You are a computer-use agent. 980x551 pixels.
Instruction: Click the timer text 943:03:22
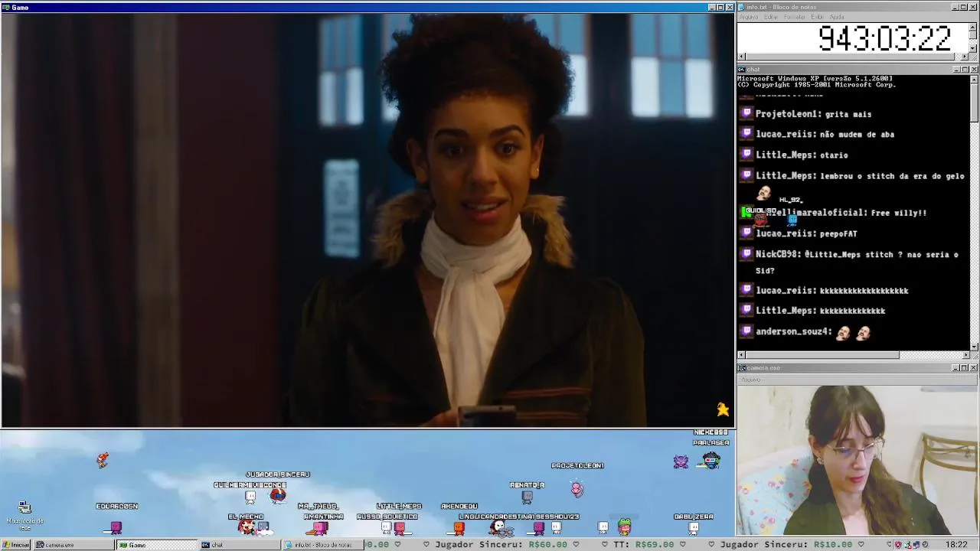click(x=884, y=38)
